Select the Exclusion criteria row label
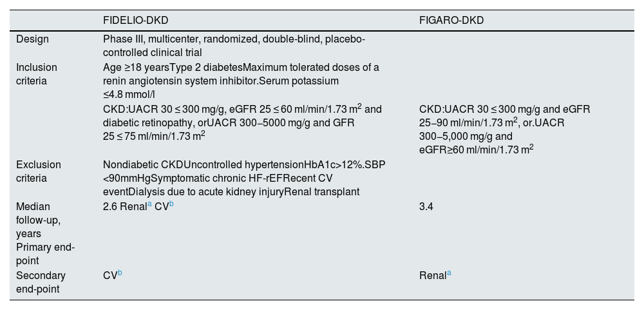644x310 pixels. [38, 171]
